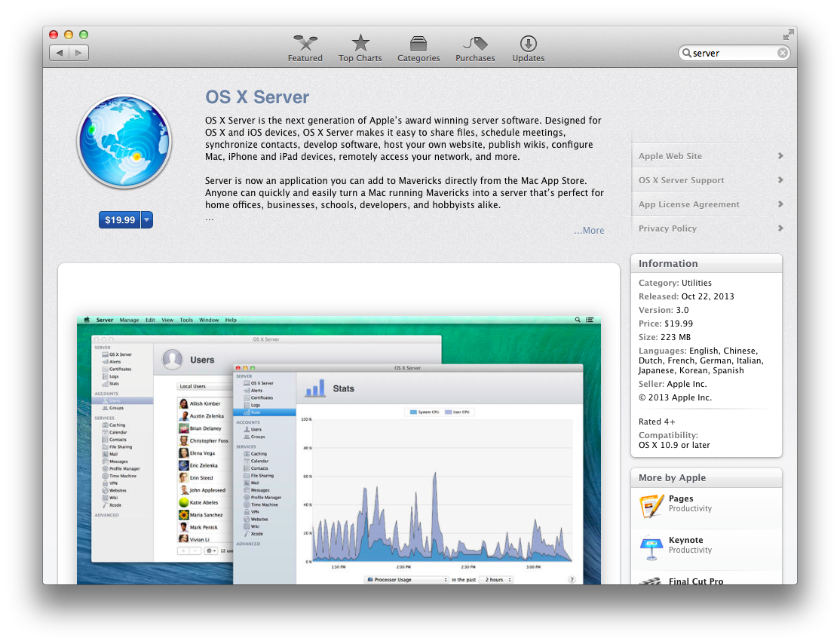This screenshot has width=840, height=644.
Task: Open the Purchases tab
Action: 475,49
